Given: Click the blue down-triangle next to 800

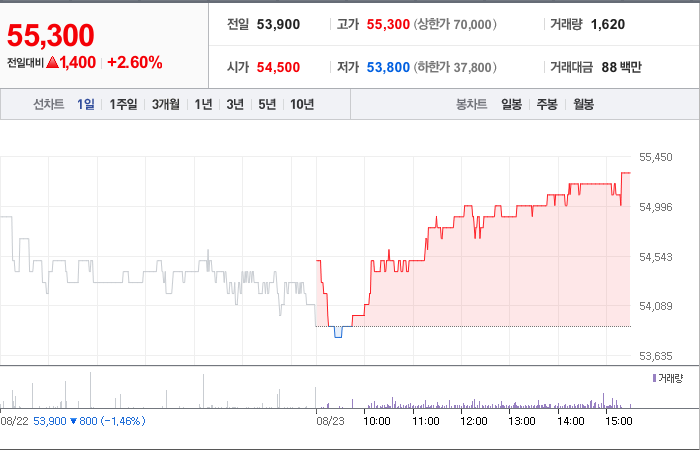Looking at the screenshot, I should click(x=74, y=421).
